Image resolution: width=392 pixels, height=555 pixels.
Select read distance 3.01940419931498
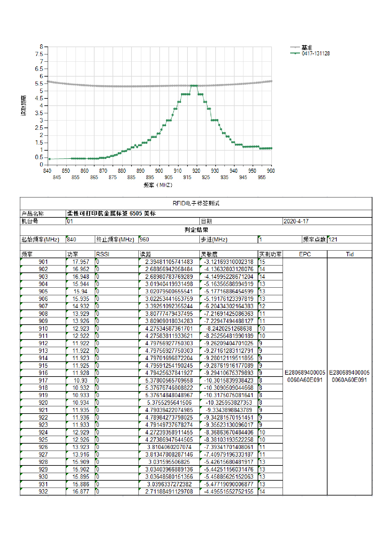[169, 284]
